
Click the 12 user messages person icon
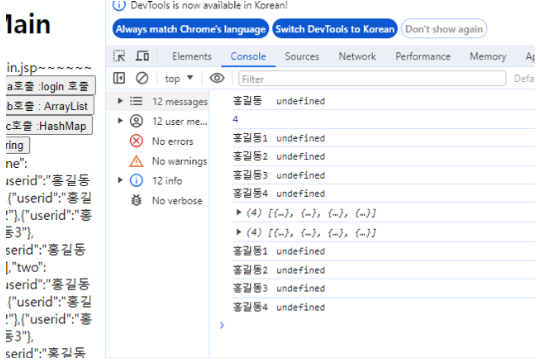point(136,121)
